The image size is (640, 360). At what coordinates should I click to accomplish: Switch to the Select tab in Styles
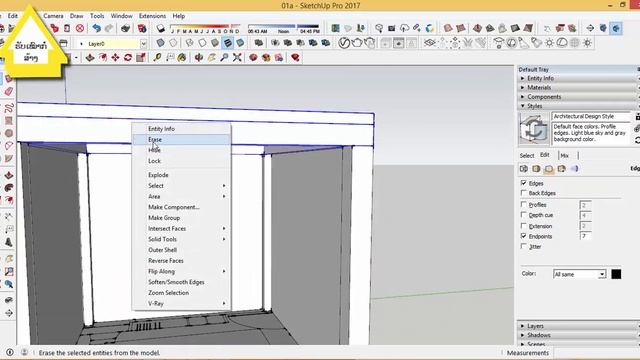(x=527, y=156)
